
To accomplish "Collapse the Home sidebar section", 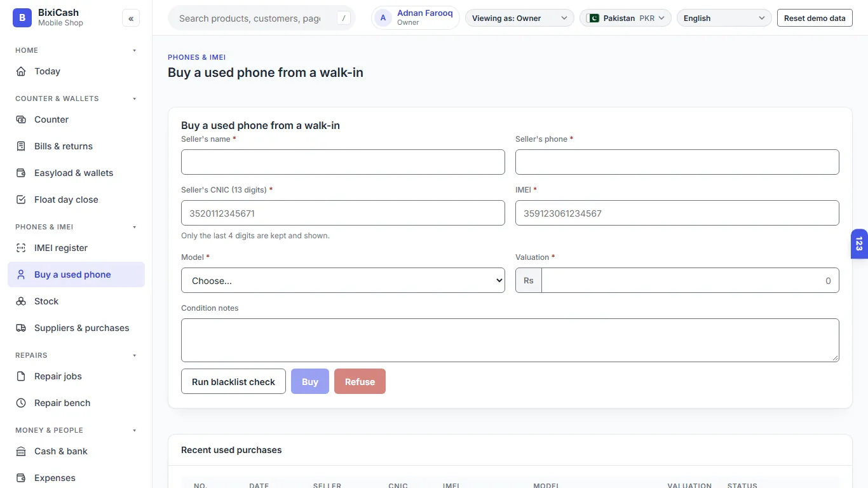I will pos(134,50).
